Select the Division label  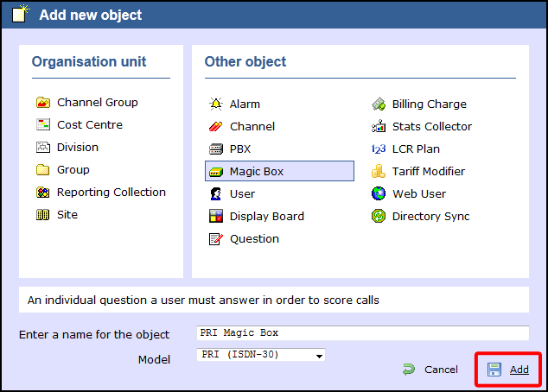tap(78, 148)
